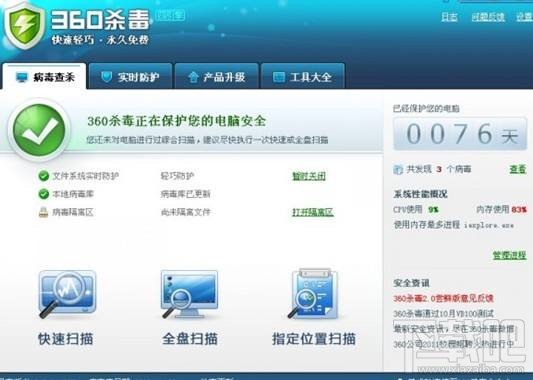Open the 产品升级 tab

217,76
